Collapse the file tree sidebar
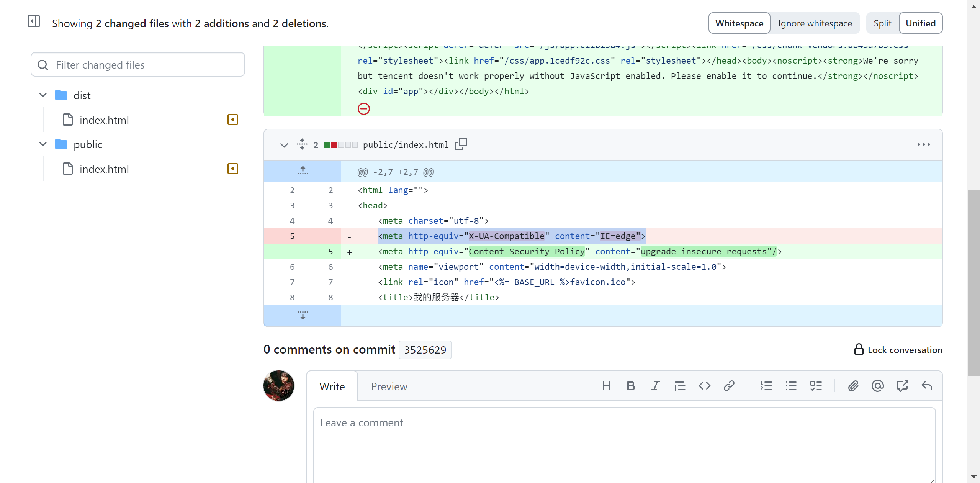Screen dimensions: 980x483 coord(34,21)
